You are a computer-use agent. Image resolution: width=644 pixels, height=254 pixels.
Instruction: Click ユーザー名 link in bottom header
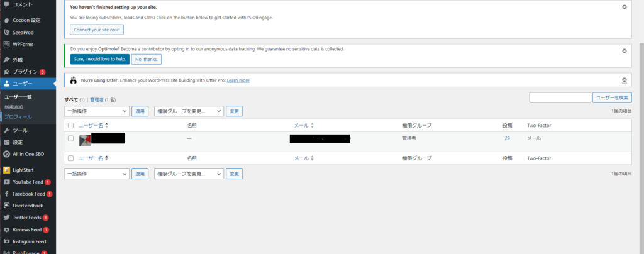pyautogui.click(x=91, y=158)
